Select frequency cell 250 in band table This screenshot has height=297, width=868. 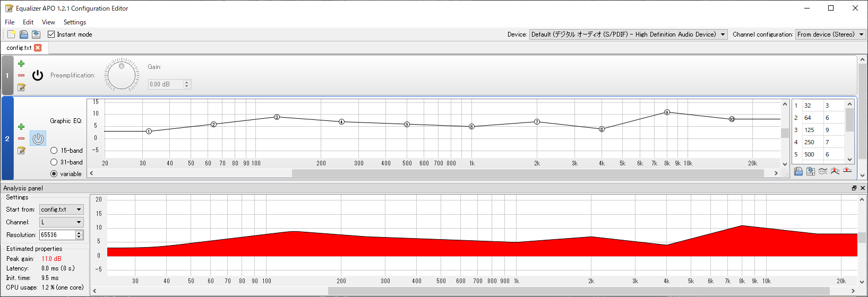tap(812, 142)
